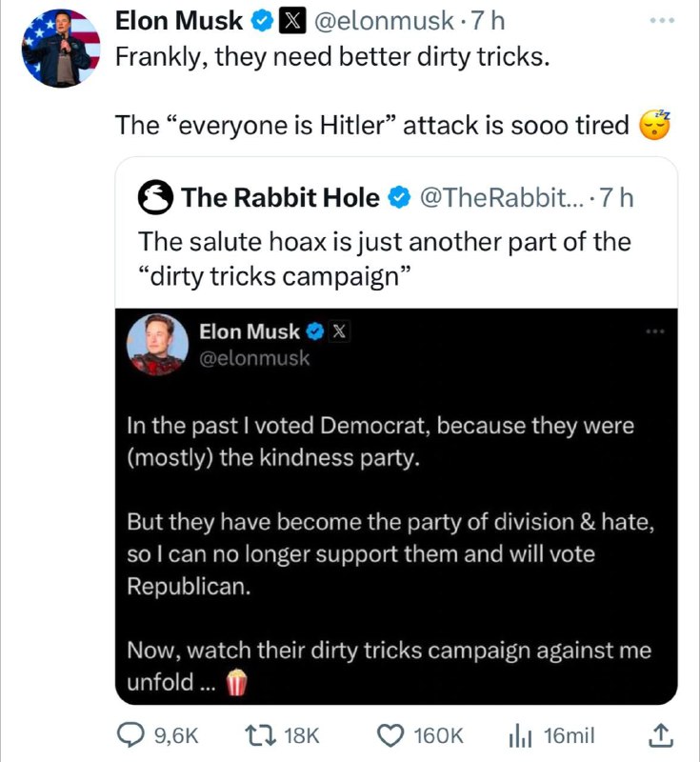Click the 18K repost count
The image size is (700, 762).
click(302, 734)
